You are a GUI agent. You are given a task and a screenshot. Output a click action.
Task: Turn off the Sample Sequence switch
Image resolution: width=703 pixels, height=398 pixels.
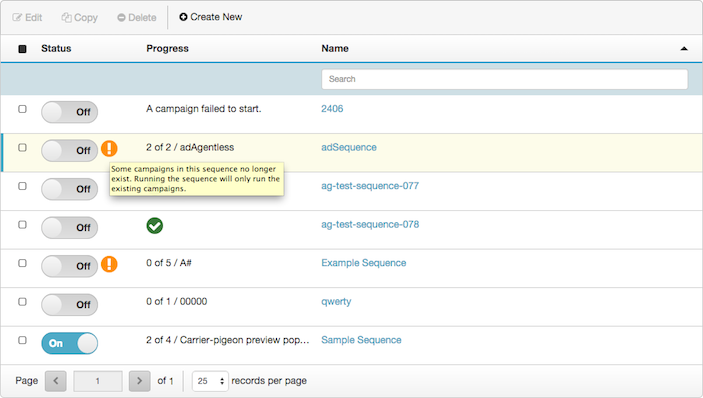tap(69, 343)
